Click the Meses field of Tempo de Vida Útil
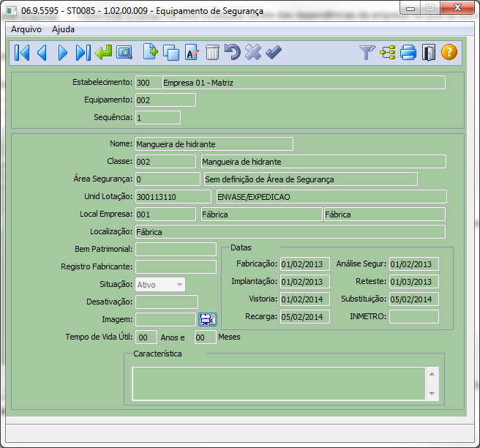This screenshot has width=480, height=448. pos(206,337)
